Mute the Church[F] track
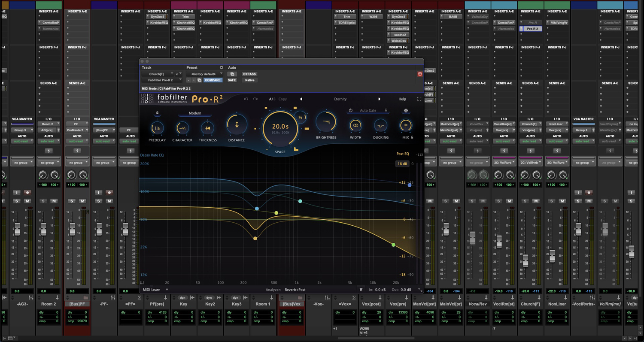Screen dimensions: 644x342 536,201
